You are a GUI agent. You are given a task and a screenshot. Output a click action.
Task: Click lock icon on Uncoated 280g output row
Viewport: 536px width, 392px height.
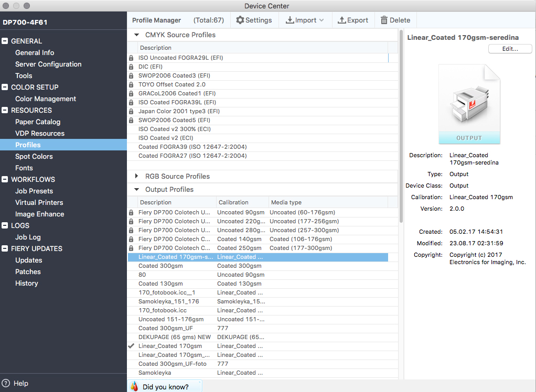(x=131, y=230)
